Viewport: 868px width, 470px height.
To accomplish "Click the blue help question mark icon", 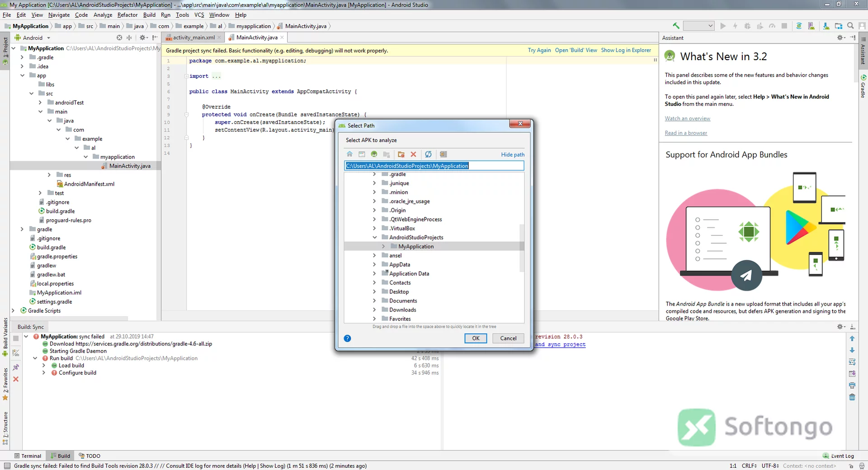I will (x=347, y=338).
